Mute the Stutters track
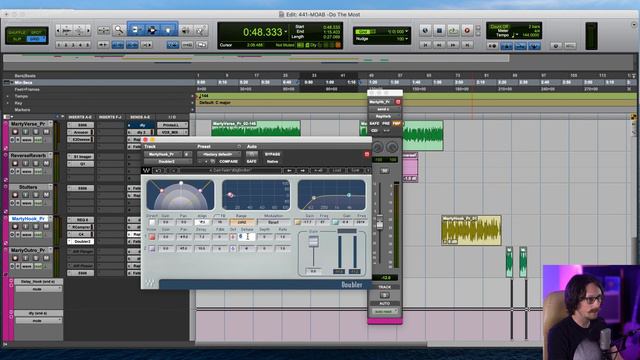Screen dimensions: 640x360 click(x=46, y=195)
